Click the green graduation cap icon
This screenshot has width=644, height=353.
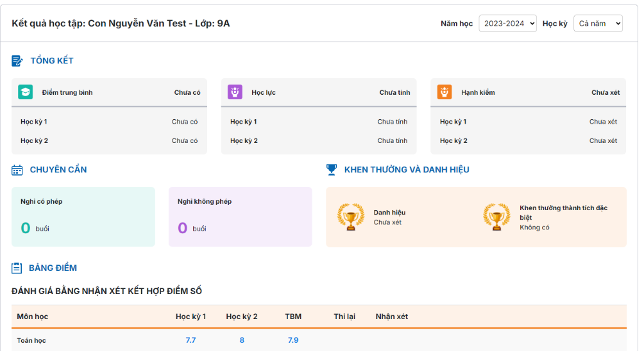click(x=25, y=92)
